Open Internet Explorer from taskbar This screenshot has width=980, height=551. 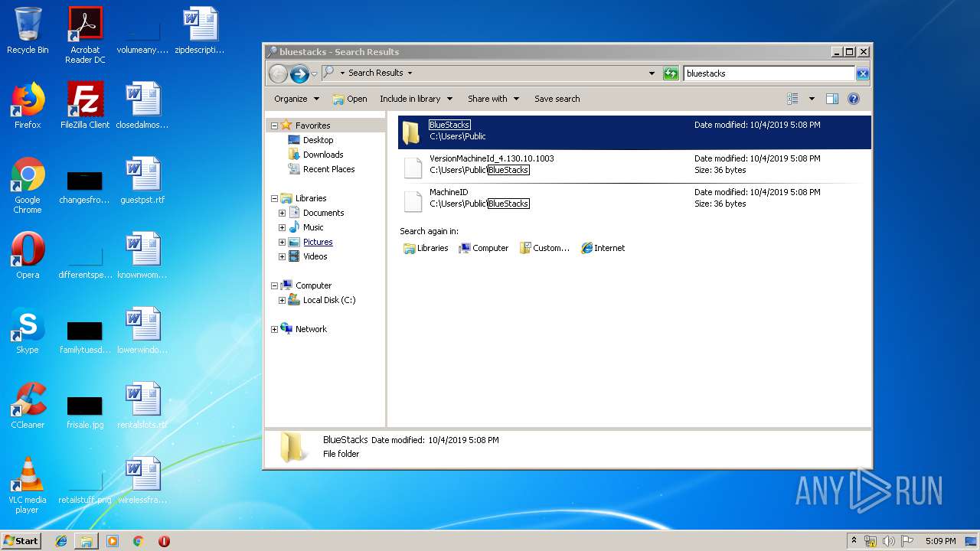pos(61,541)
